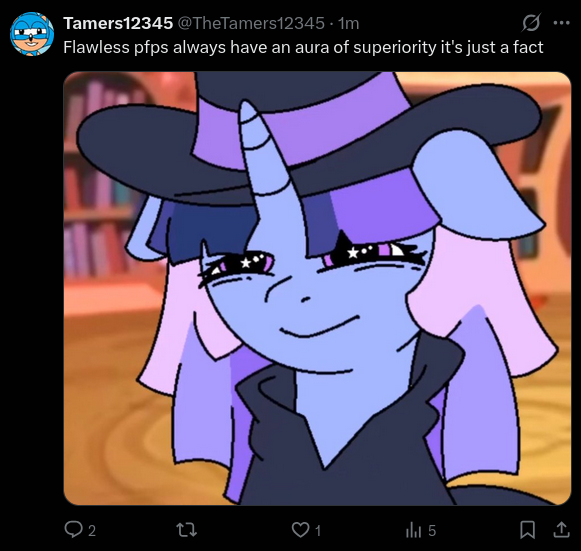This screenshot has height=551, width=581.
Task: Open the share upload icon
Action: [x=561, y=530]
